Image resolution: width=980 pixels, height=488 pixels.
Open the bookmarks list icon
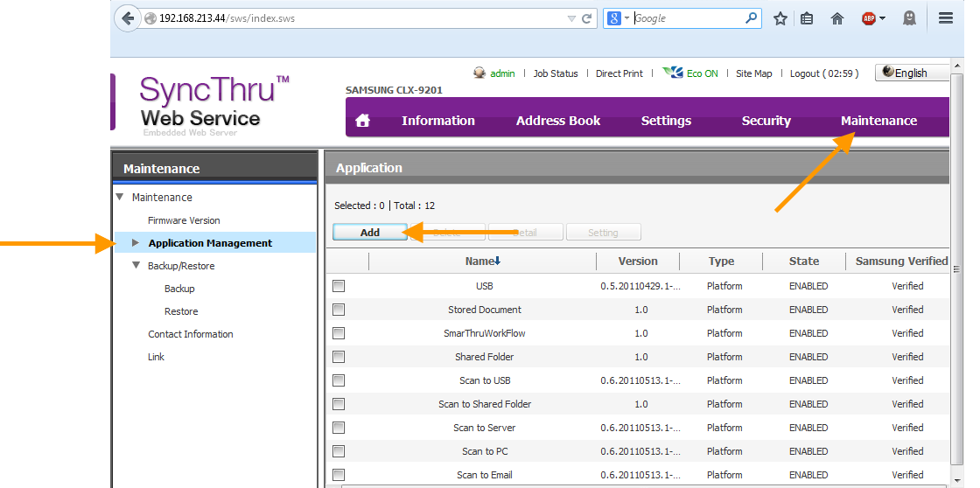807,18
